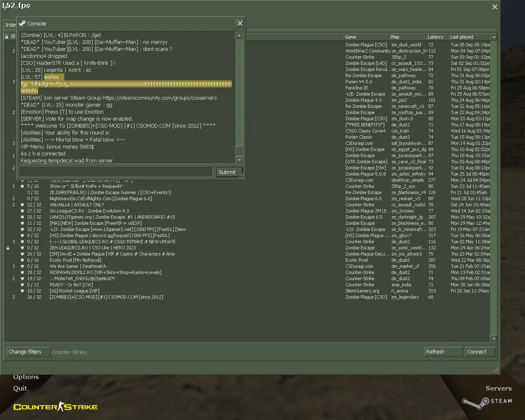Click VAC shield on We Are Gamer row

tap(22, 266)
